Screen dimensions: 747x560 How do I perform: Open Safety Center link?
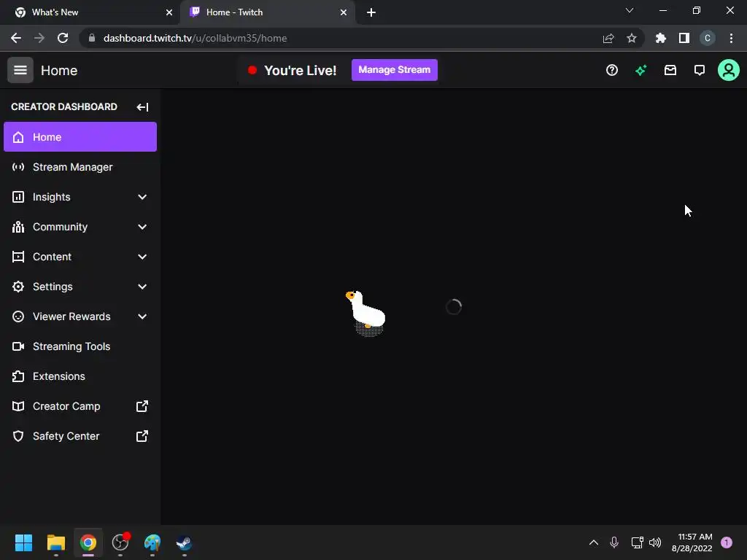(x=80, y=436)
